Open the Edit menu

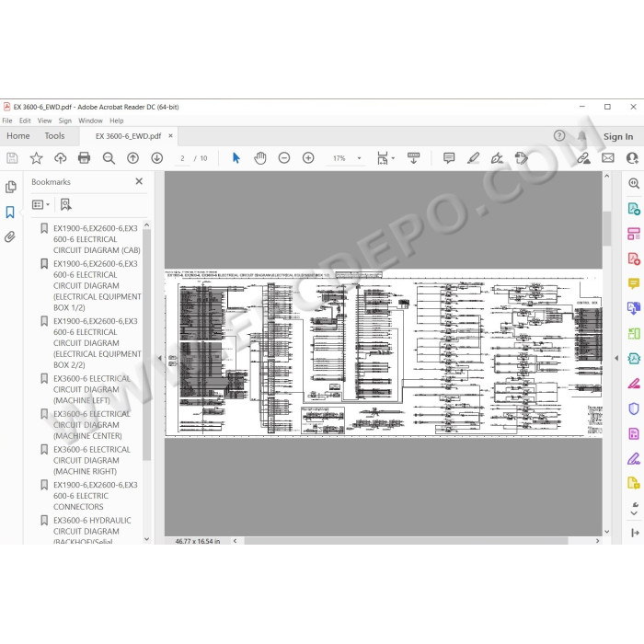click(25, 121)
